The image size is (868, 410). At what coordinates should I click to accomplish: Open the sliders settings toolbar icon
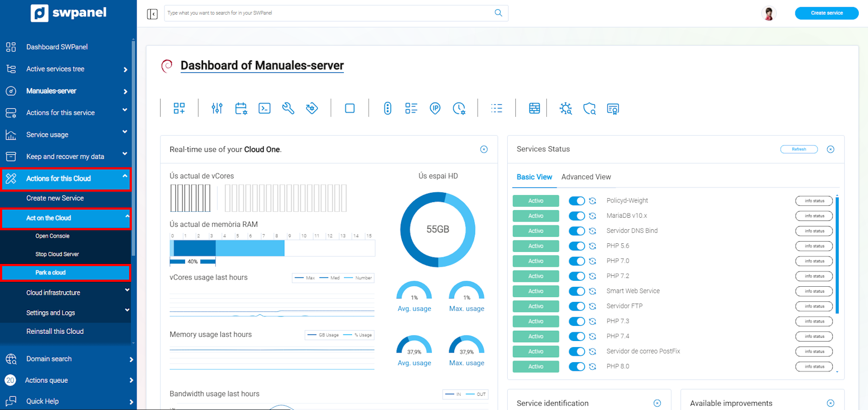pos(217,108)
